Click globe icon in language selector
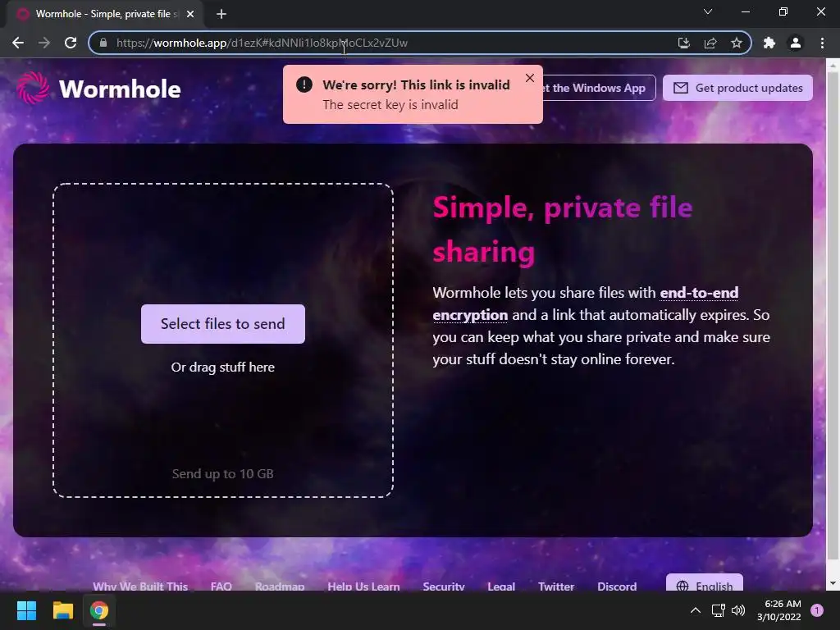The height and width of the screenshot is (630, 840). 682,586
